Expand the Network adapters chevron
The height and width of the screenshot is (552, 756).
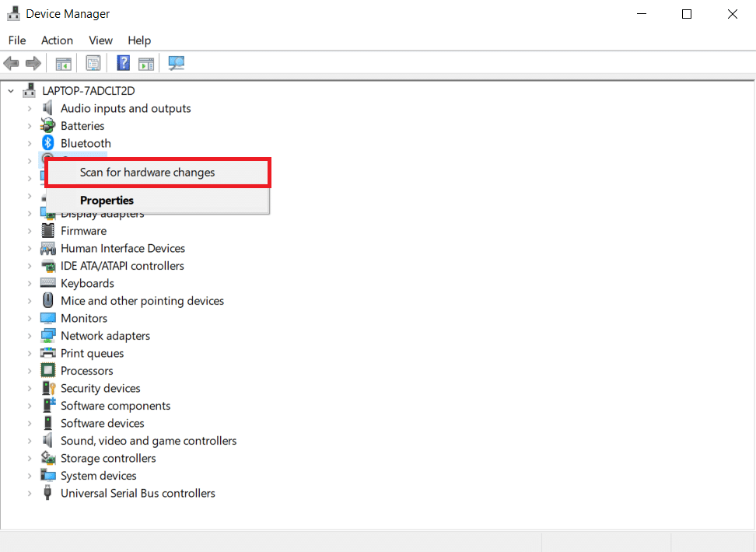(30, 336)
